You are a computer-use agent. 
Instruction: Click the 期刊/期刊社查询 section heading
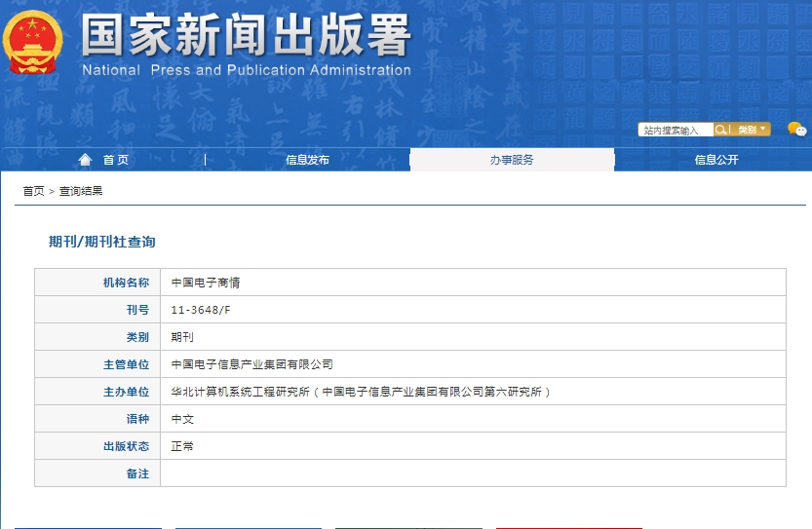pyautogui.click(x=102, y=242)
